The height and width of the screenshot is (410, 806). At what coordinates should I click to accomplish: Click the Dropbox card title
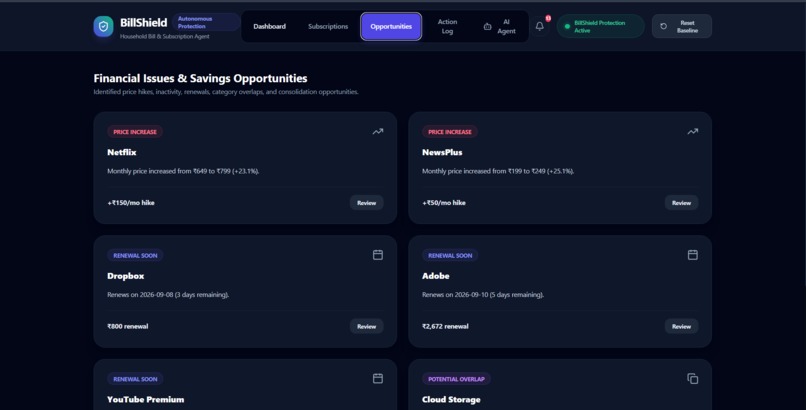pyautogui.click(x=125, y=276)
